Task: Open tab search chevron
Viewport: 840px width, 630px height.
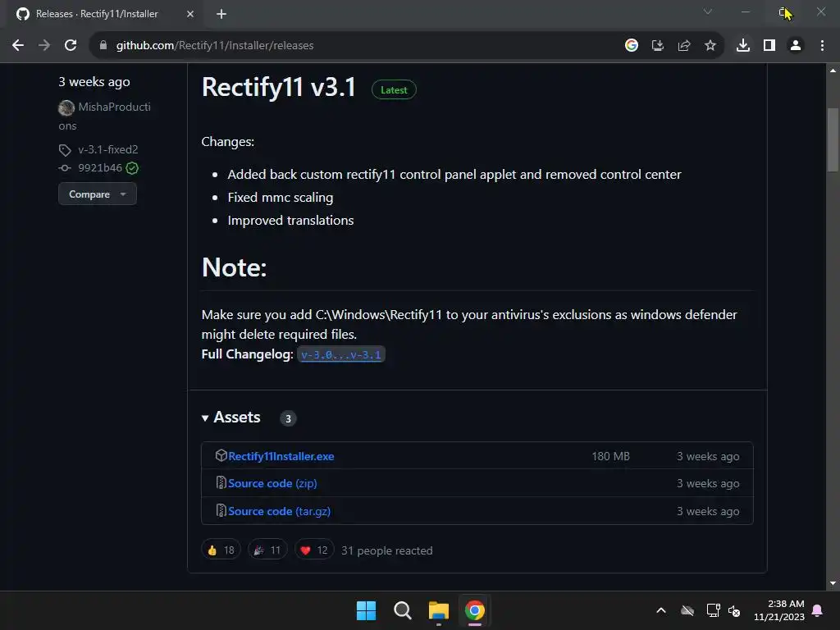Action: [x=708, y=11]
